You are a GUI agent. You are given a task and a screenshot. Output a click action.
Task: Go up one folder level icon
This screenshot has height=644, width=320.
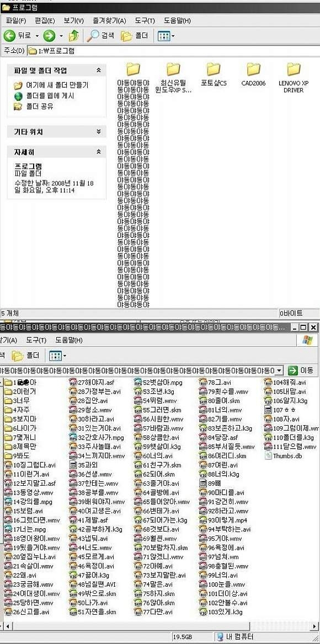[74, 36]
